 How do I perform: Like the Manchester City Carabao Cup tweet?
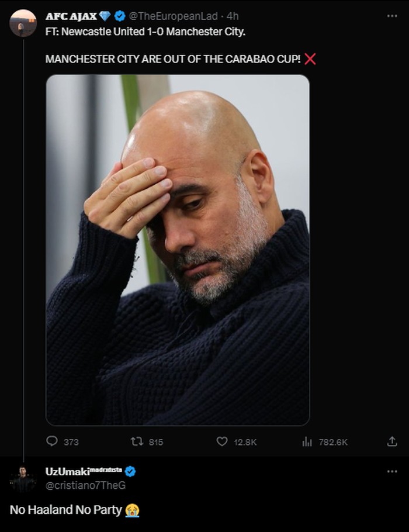[x=222, y=442]
